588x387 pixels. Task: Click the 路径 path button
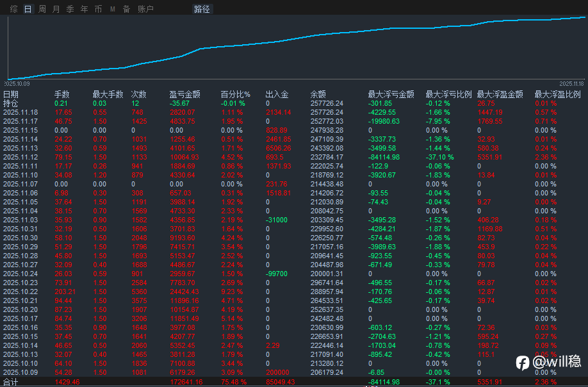click(x=202, y=9)
